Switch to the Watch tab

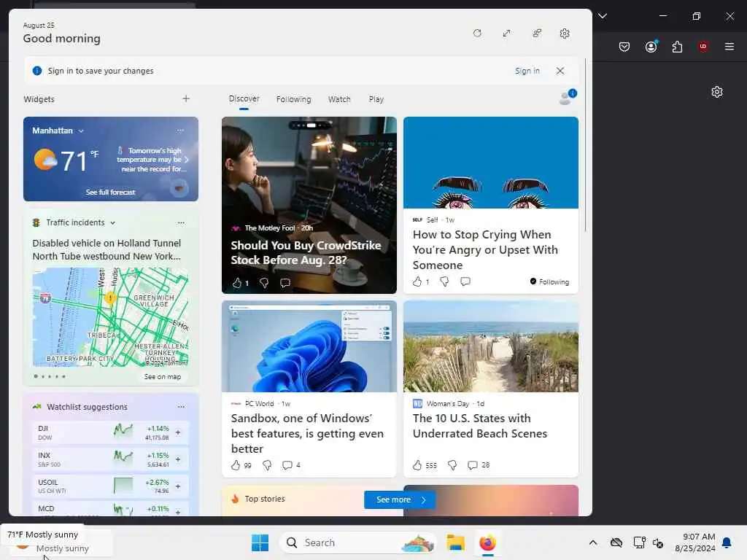tap(339, 99)
